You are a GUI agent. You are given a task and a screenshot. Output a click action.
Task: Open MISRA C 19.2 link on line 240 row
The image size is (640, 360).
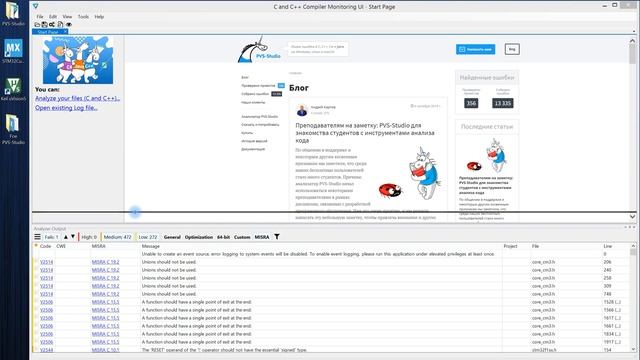(x=105, y=270)
